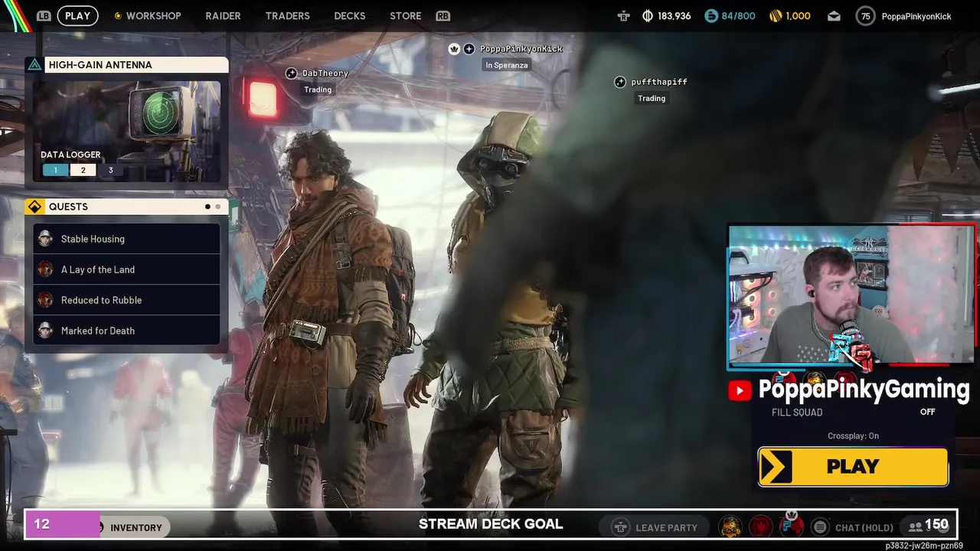The image size is (980, 551).
Task: Toggle Fill Squad off switch
Action: 927,412
